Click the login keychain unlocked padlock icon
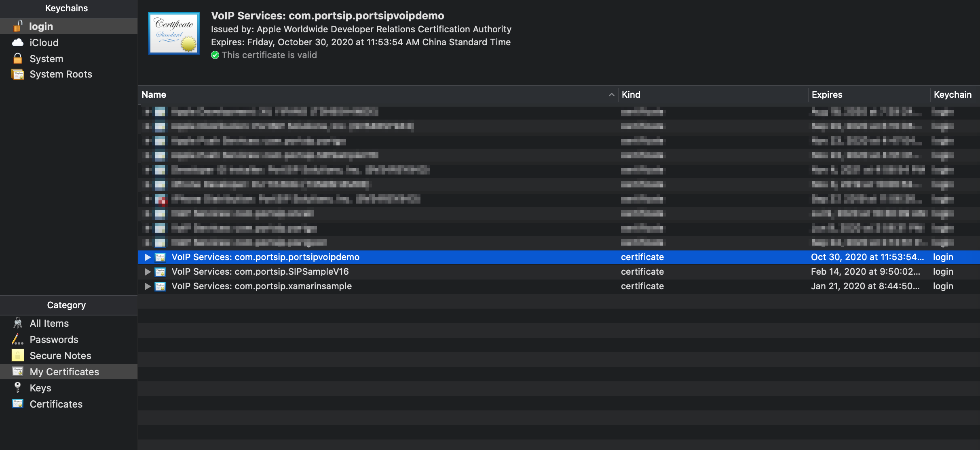980x450 pixels. [17, 26]
